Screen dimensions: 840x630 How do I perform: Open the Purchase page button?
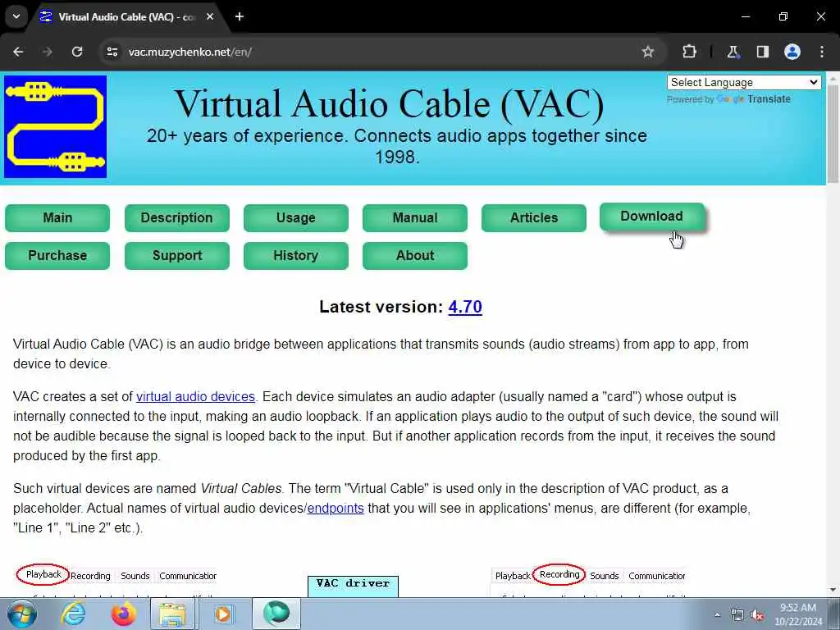pos(57,256)
